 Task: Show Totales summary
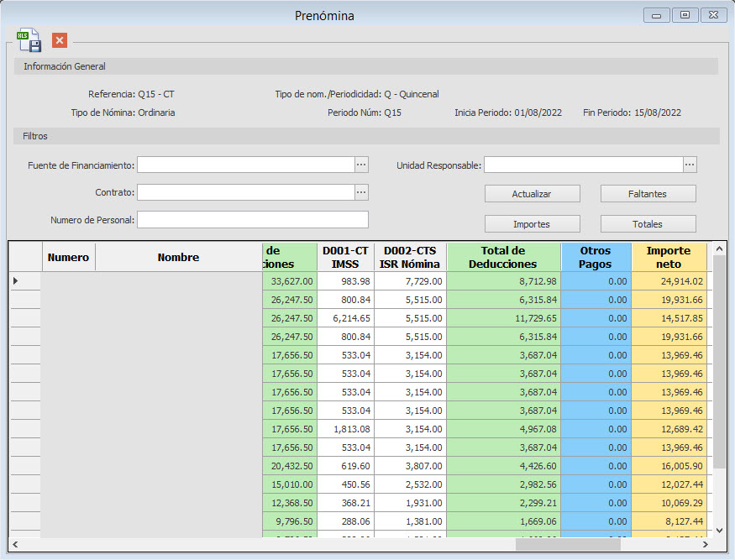point(648,224)
